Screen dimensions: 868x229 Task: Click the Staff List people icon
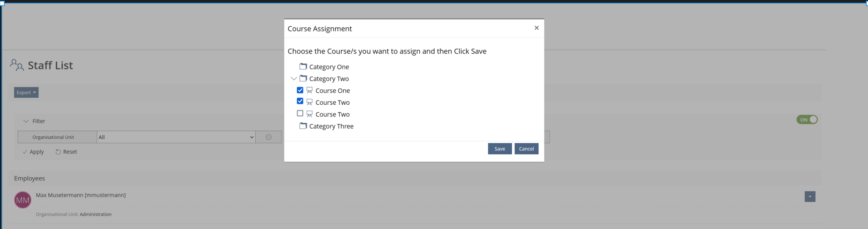(x=17, y=65)
